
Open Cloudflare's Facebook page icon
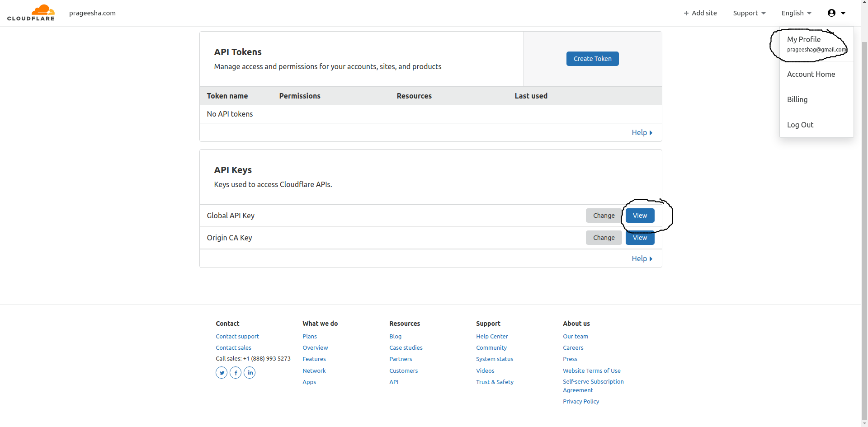pos(236,372)
